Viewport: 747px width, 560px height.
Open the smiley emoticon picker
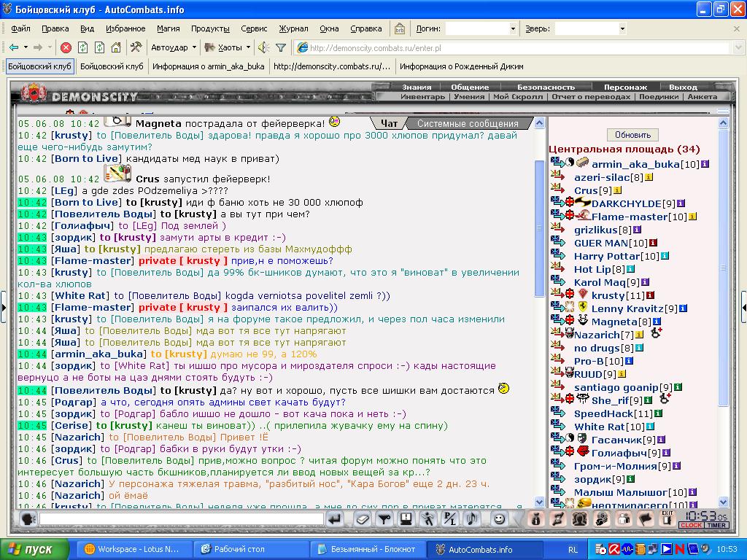tap(499, 519)
